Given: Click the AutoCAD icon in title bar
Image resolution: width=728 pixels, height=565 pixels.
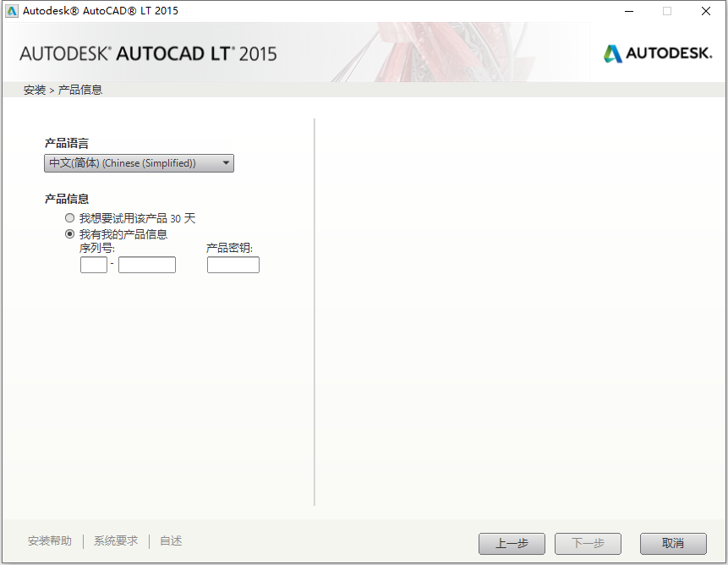Looking at the screenshot, I should [12, 11].
